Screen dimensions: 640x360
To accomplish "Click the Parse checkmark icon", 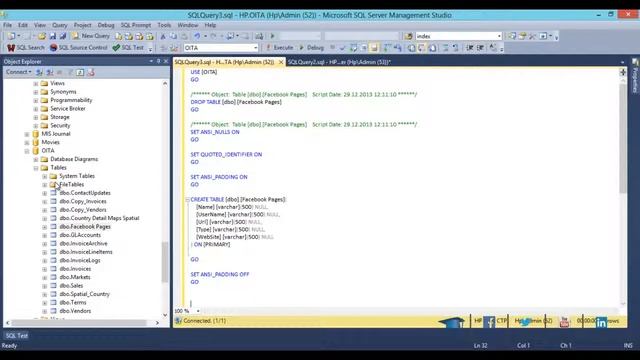I will [342, 48].
